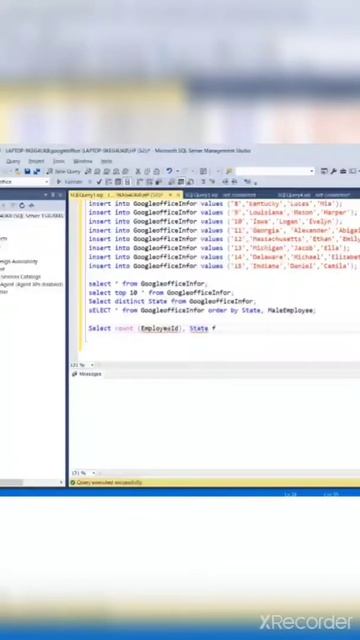Screen dimensions: 360x640
Task: Click the New Query button
Action: (x=63, y=171)
